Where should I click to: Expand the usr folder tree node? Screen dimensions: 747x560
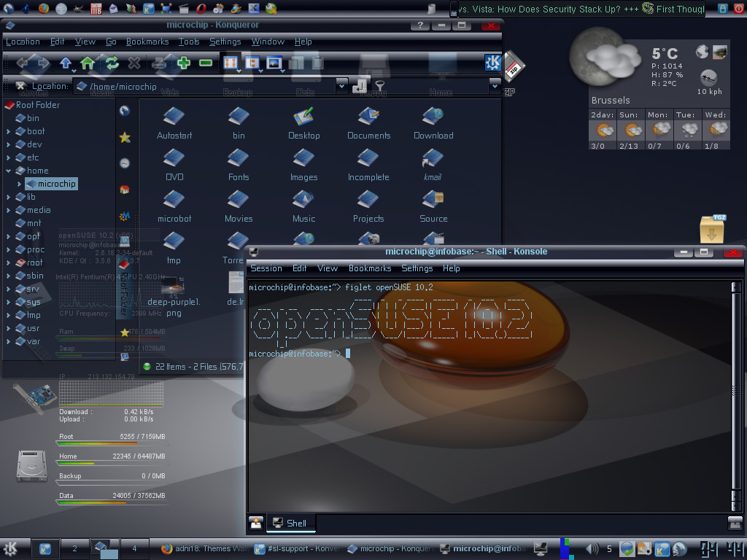click(x=8, y=328)
